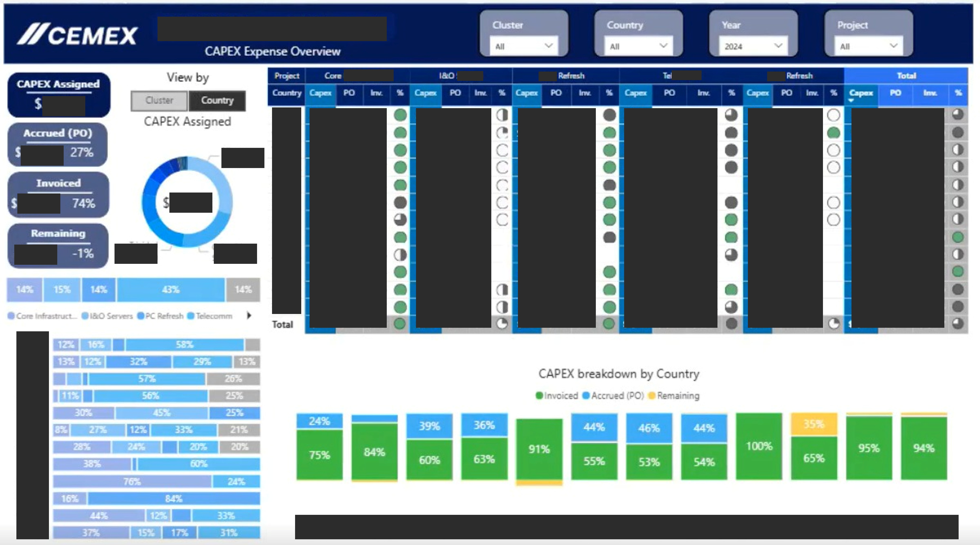
Task: Sort by Capex under Total header
Action: point(861,93)
